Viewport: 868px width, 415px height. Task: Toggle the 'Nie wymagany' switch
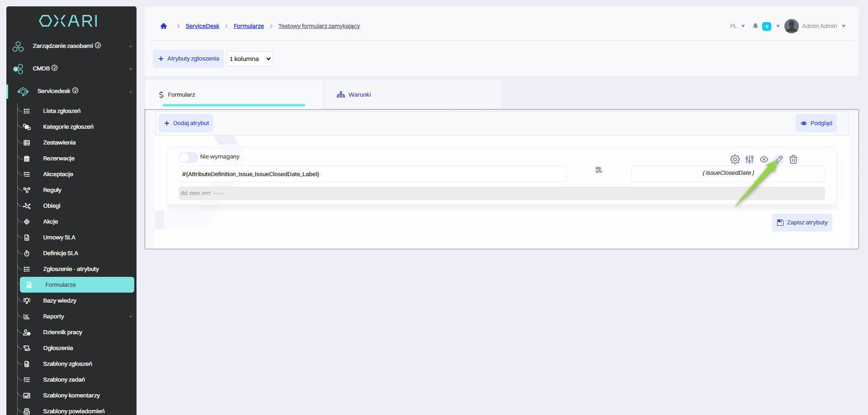(188, 157)
